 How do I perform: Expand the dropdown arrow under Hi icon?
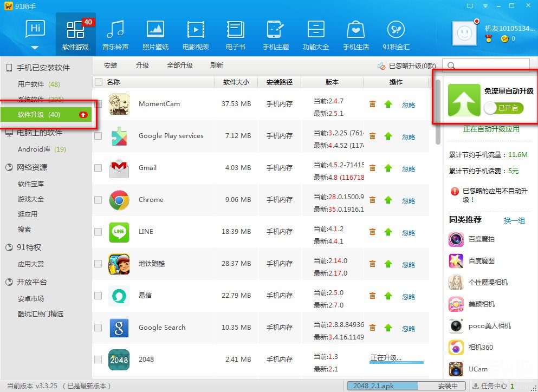pos(35,48)
